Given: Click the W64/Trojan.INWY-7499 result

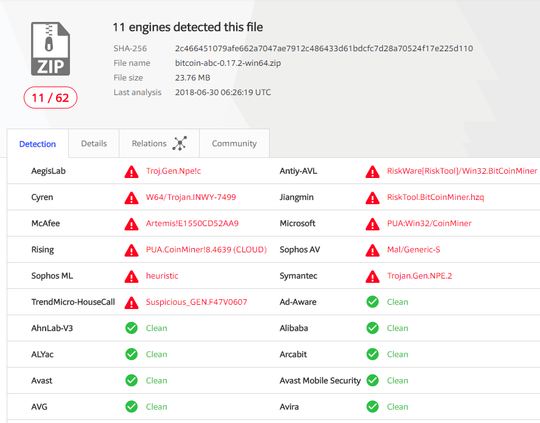Looking at the screenshot, I should 191,197.
